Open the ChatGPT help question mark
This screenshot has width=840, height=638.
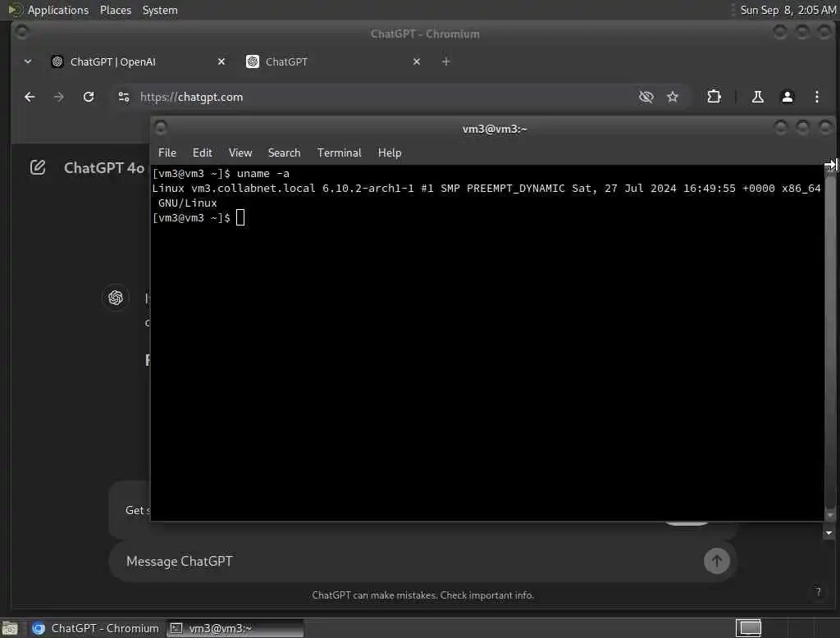pos(818,591)
